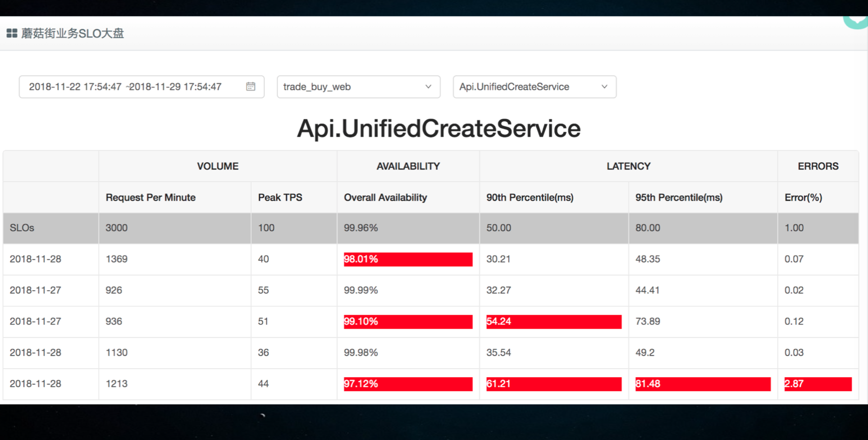Click the ERRORS column group header
This screenshot has height=440, width=868.
coord(818,166)
